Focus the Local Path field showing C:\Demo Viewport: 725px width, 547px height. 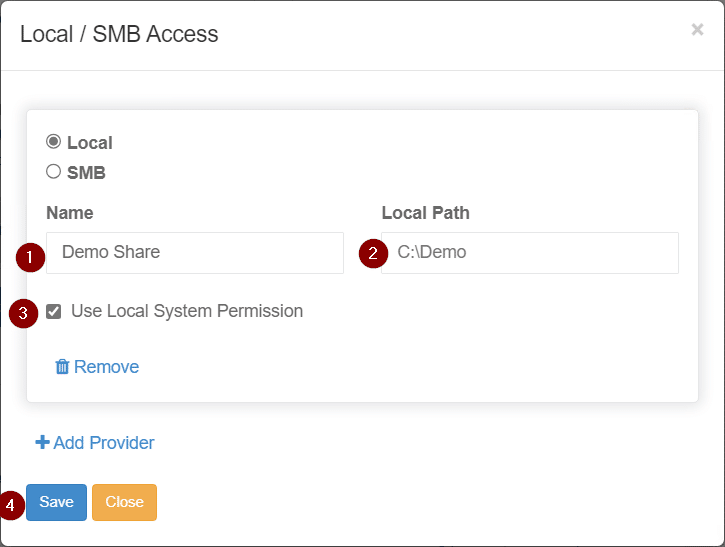click(530, 253)
